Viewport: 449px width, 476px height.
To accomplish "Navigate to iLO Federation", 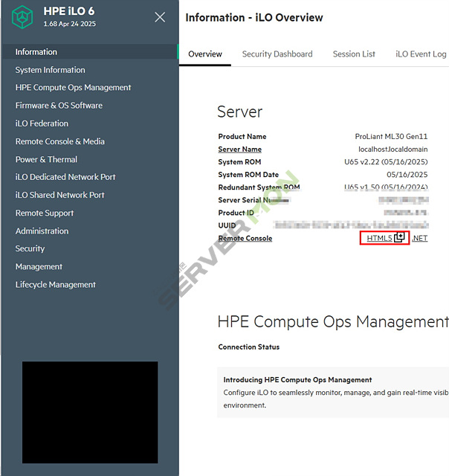I will tap(42, 123).
